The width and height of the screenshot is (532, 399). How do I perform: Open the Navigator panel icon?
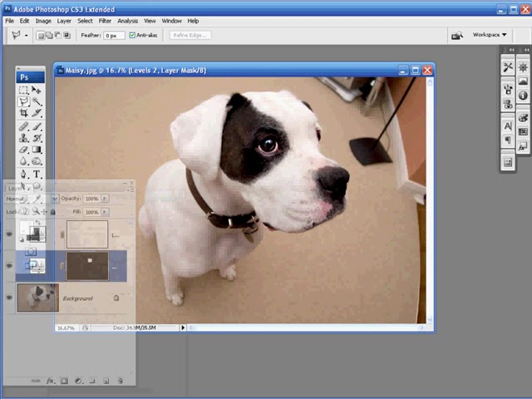tap(523, 67)
